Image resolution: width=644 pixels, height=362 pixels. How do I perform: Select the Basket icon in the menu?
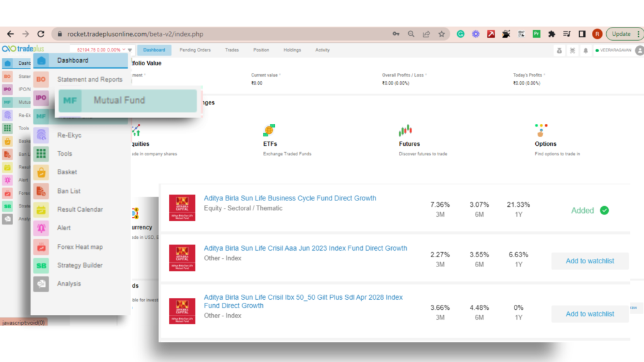point(40,172)
